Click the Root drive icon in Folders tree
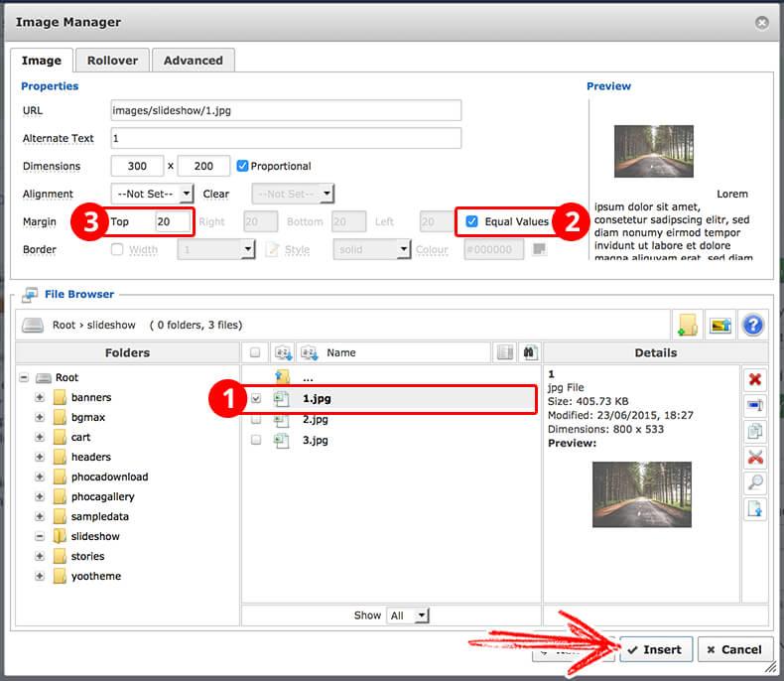784x681 pixels. click(x=44, y=378)
